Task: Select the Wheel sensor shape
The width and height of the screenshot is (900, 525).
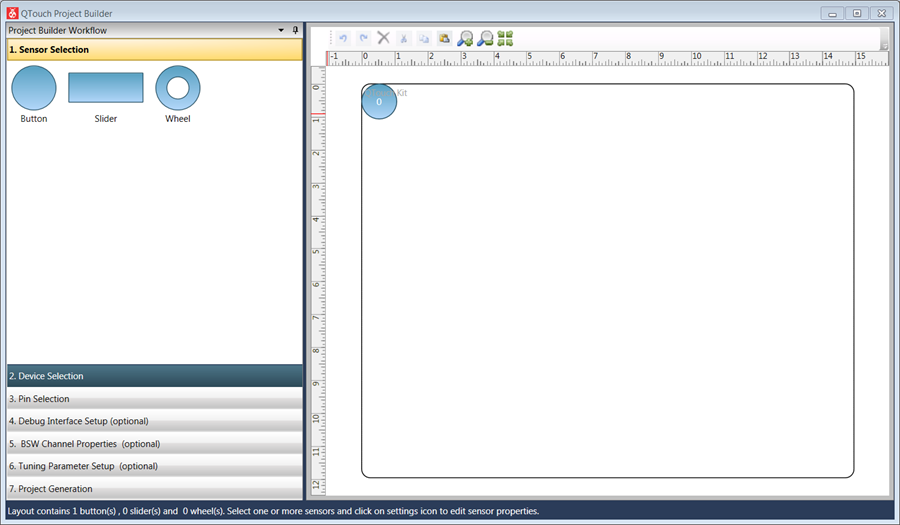Action: (178, 88)
